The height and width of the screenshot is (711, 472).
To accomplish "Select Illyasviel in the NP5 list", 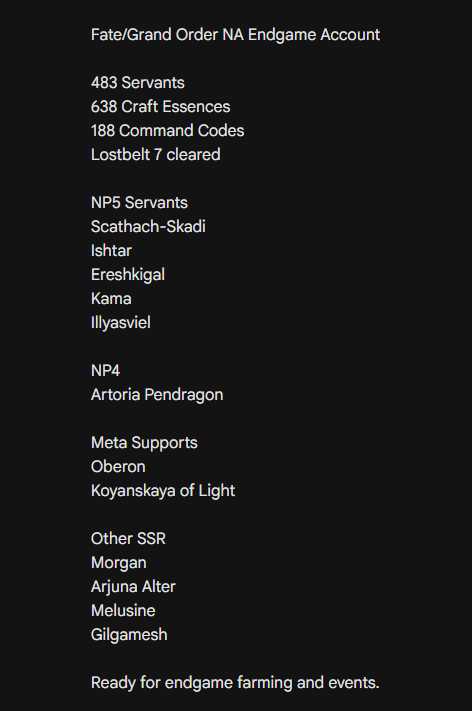I will coord(121,323).
